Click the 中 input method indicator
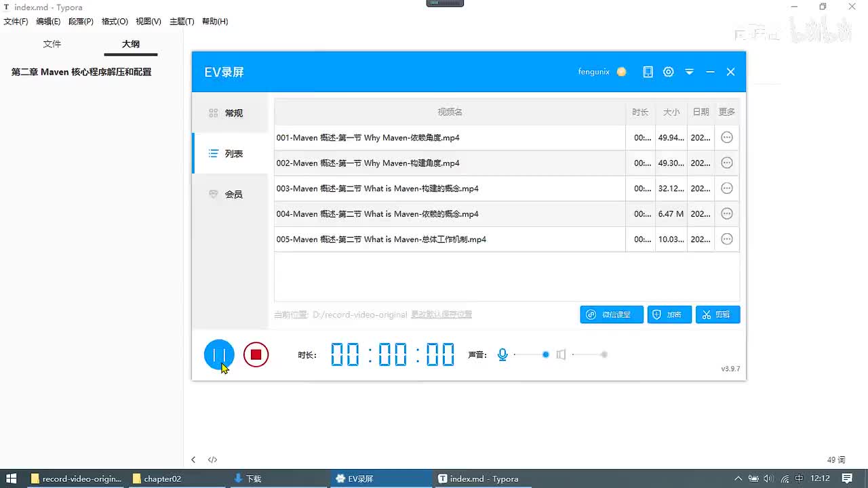The width and height of the screenshot is (868, 488). [800, 479]
